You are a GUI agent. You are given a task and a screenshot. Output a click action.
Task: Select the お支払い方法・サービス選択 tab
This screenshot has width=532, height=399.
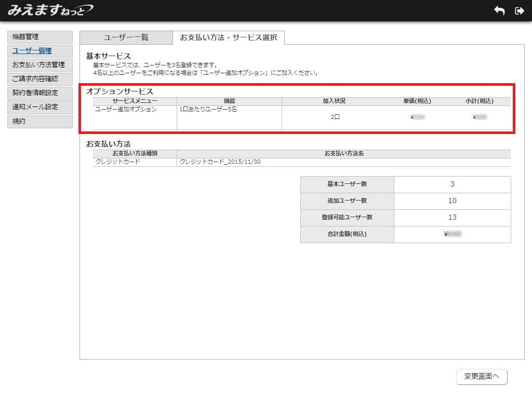pos(229,37)
